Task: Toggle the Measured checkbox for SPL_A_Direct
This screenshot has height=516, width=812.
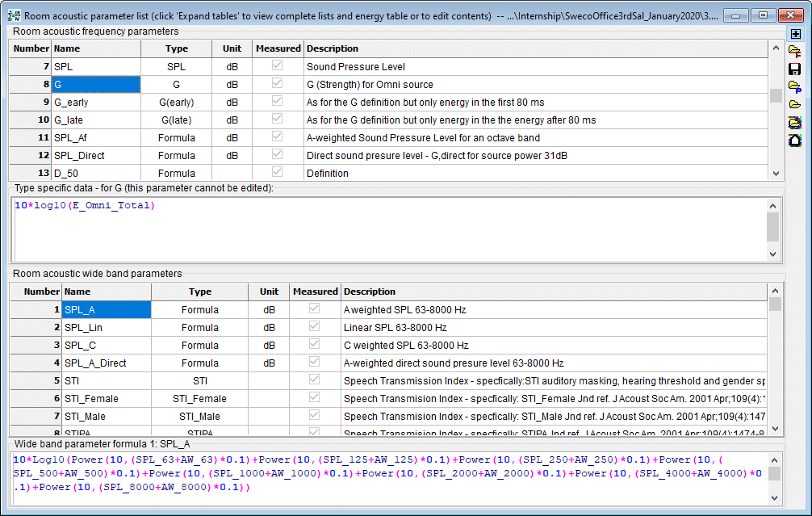Action: (x=314, y=362)
